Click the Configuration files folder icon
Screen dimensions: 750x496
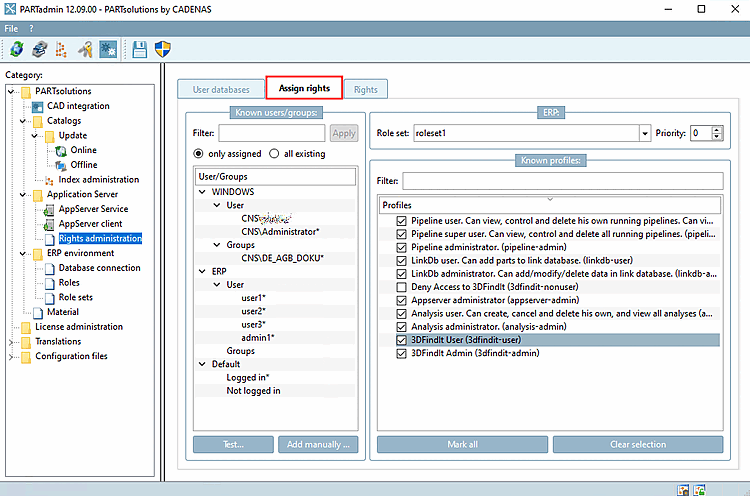pos(26,357)
